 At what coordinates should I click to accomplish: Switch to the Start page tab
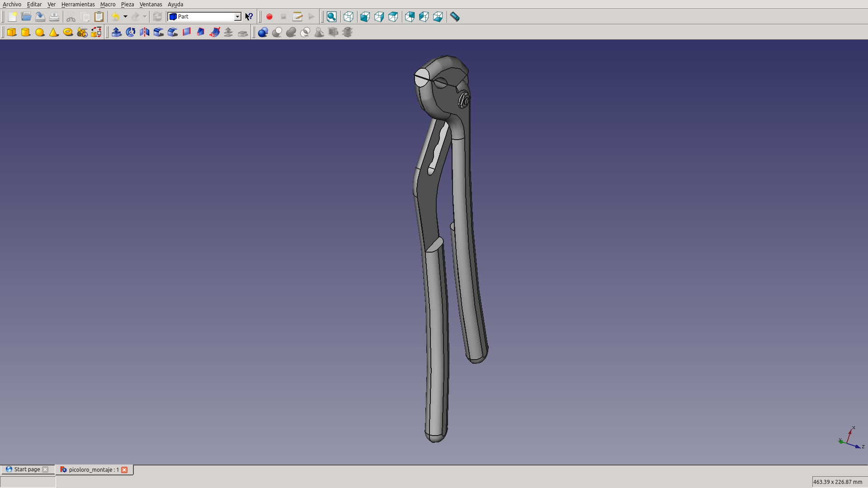tap(27, 469)
